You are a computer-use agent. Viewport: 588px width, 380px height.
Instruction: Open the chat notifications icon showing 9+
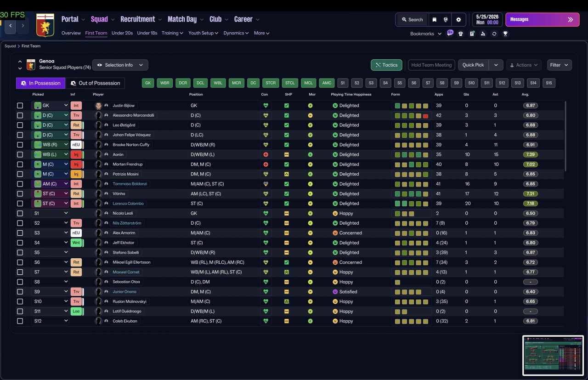(450, 33)
